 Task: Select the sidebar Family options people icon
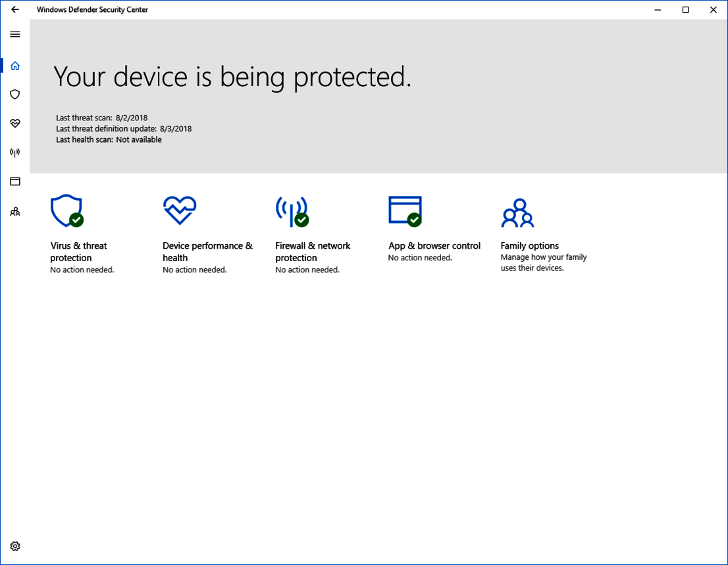click(15, 212)
